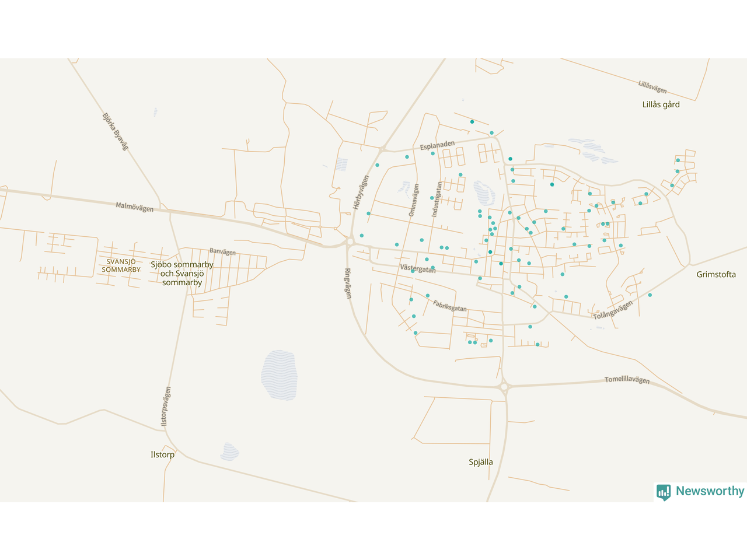This screenshot has width=747, height=560.
Task: Click the Newsworthy brand text
Action: coord(710,491)
